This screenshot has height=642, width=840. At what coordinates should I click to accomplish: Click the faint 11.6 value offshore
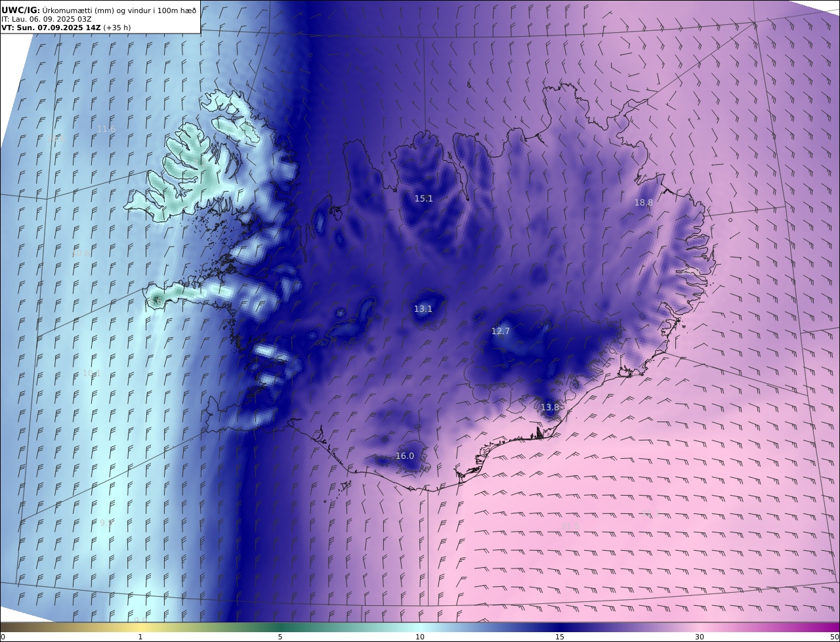coord(106,129)
